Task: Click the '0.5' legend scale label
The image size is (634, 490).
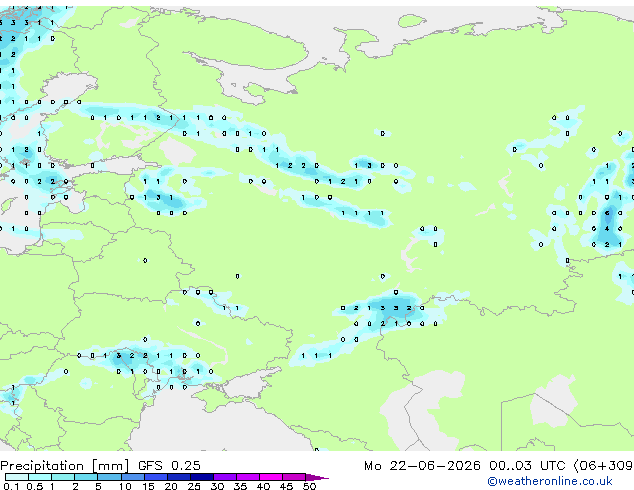Action: tap(35, 486)
